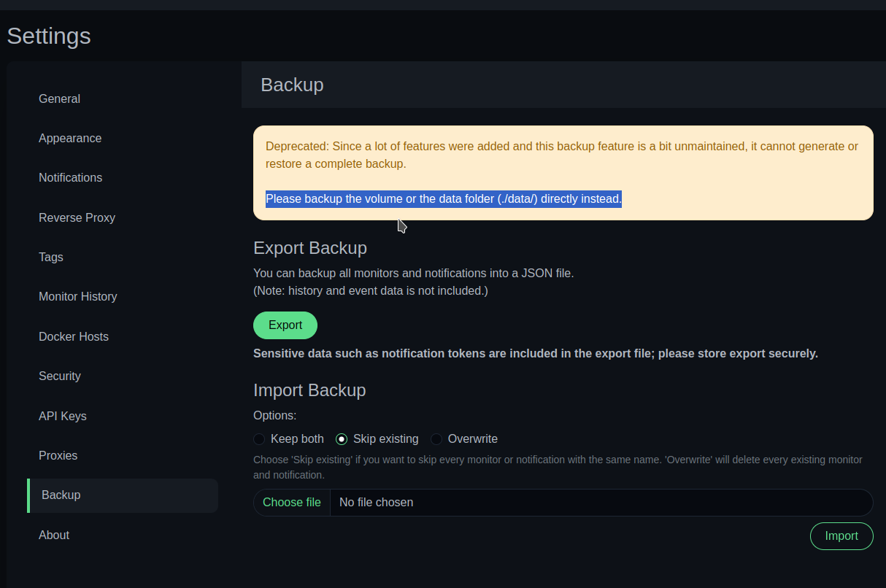Click the Settings page heading
Viewport: 886px width, 588px height.
coord(48,36)
